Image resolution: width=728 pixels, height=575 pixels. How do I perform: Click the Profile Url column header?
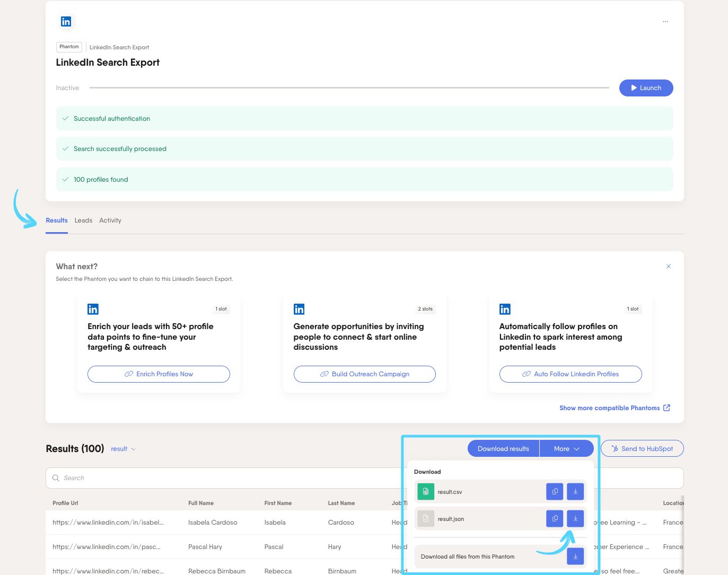tap(65, 503)
